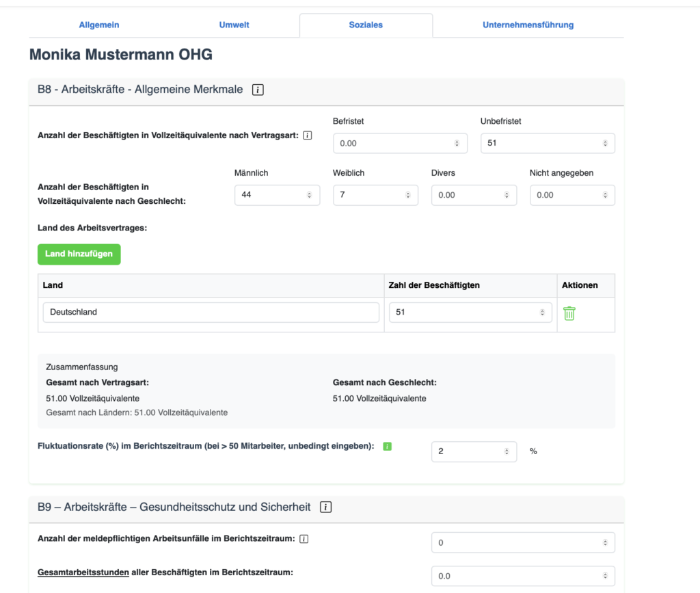Click the info icon beside meldepflichtige Arbeitsunfälle

click(x=303, y=538)
